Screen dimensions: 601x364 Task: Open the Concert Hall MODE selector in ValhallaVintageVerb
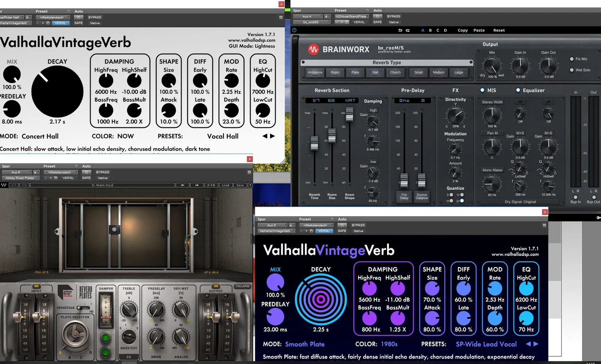point(40,136)
